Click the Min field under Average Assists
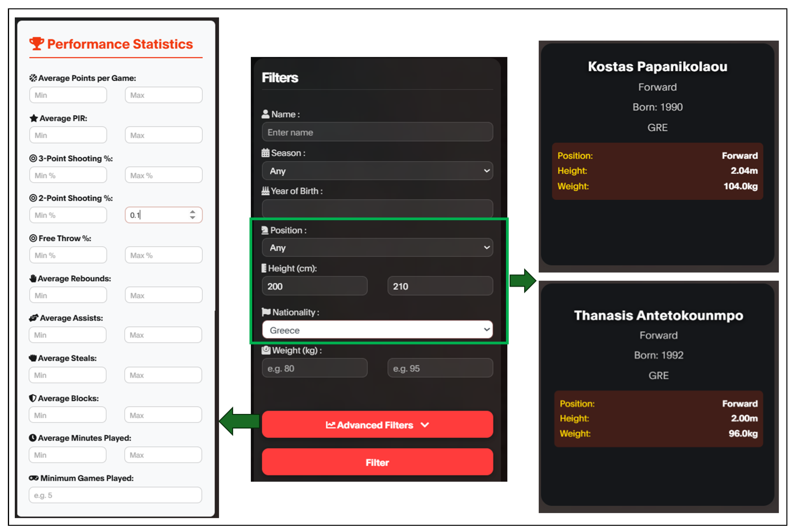The width and height of the screenshot is (795, 532). (68, 335)
